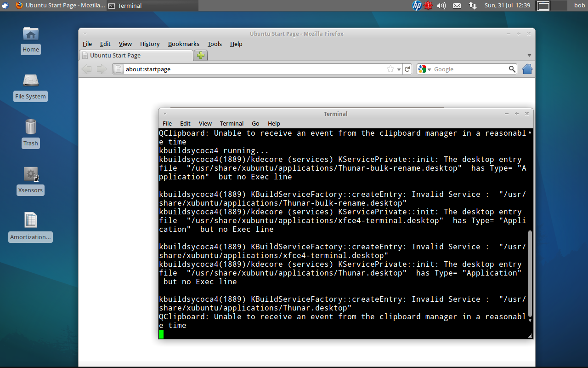Click the clock showing Sun, 31 Jul 12:39

[507, 6]
